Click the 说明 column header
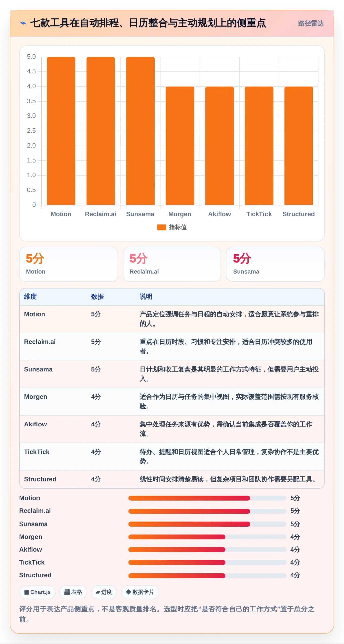344x644 pixels. tap(146, 297)
